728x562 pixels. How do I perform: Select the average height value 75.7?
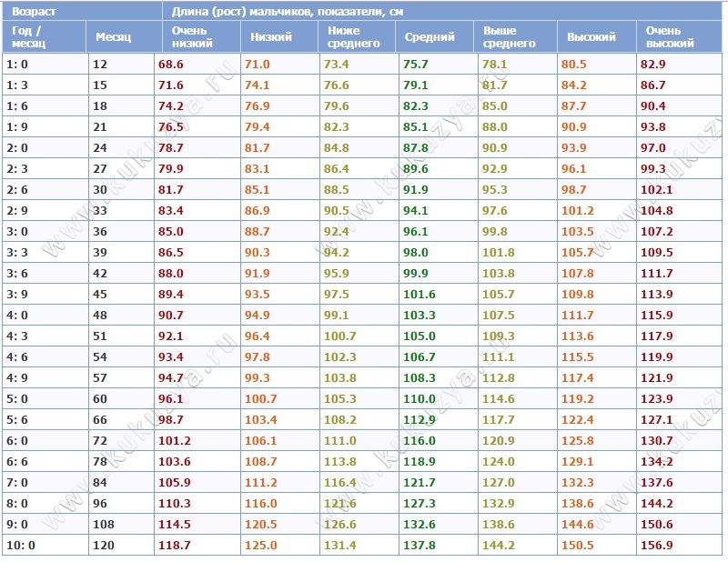tap(415, 65)
